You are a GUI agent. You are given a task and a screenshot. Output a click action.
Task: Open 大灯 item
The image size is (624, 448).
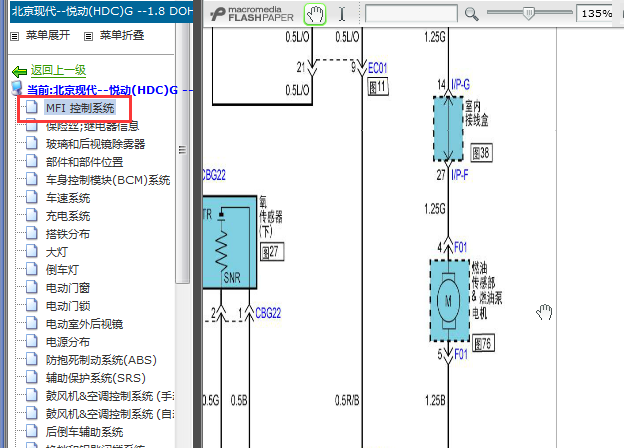(x=57, y=252)
